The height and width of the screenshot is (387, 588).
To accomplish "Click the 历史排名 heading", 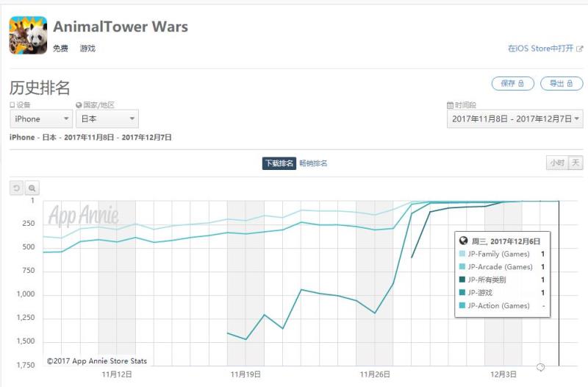I will [40, 88].
